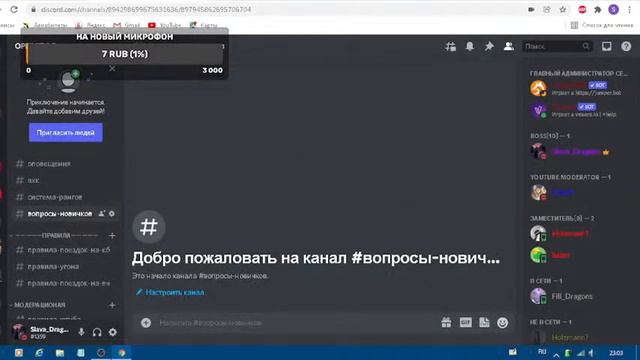
Task: Open the Nitro gift icon
Action: [446, 323]
